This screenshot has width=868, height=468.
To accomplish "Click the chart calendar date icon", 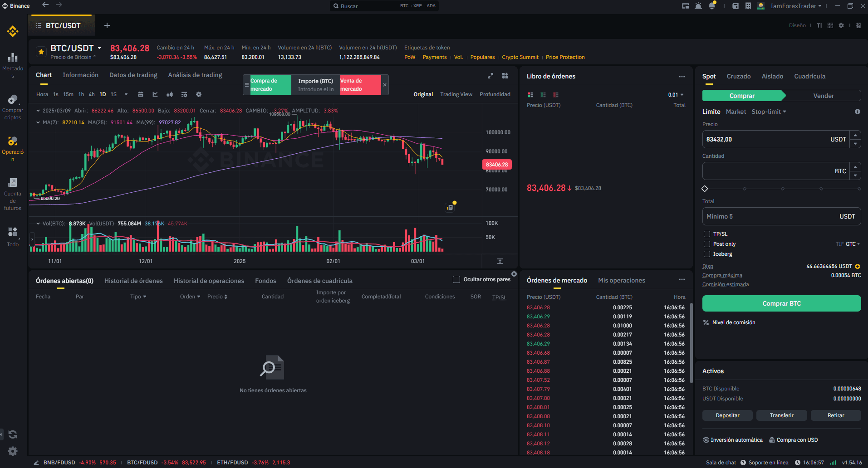I will 141,94.
